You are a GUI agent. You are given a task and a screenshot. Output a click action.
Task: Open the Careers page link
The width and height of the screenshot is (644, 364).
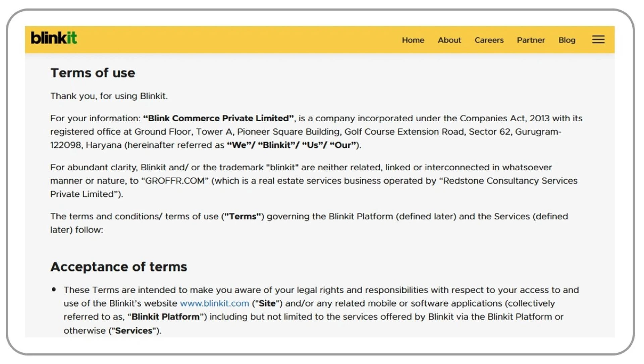coord(489,40)
